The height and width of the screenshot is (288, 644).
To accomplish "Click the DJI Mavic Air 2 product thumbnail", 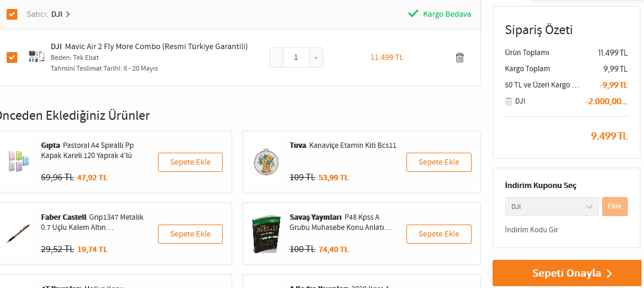I will [37, 56].
